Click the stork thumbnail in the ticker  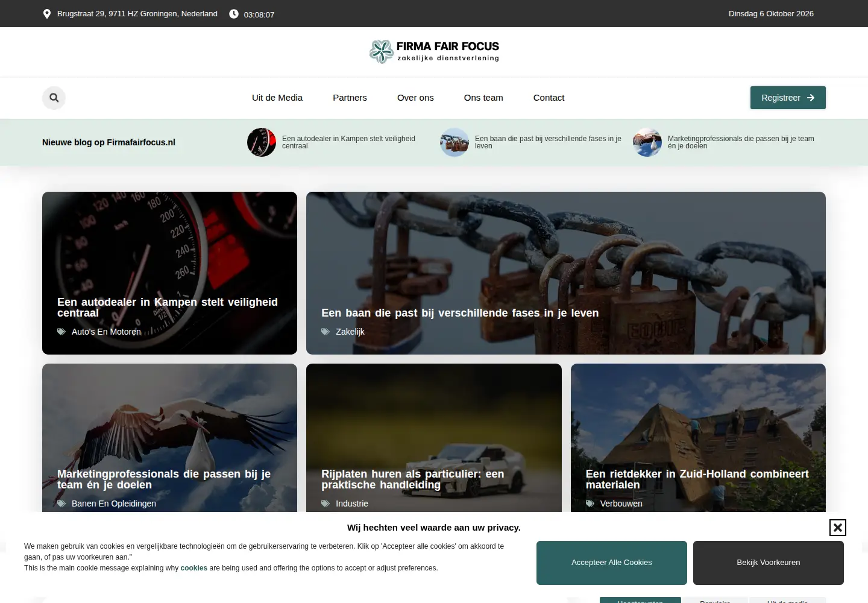click(647, 142)
